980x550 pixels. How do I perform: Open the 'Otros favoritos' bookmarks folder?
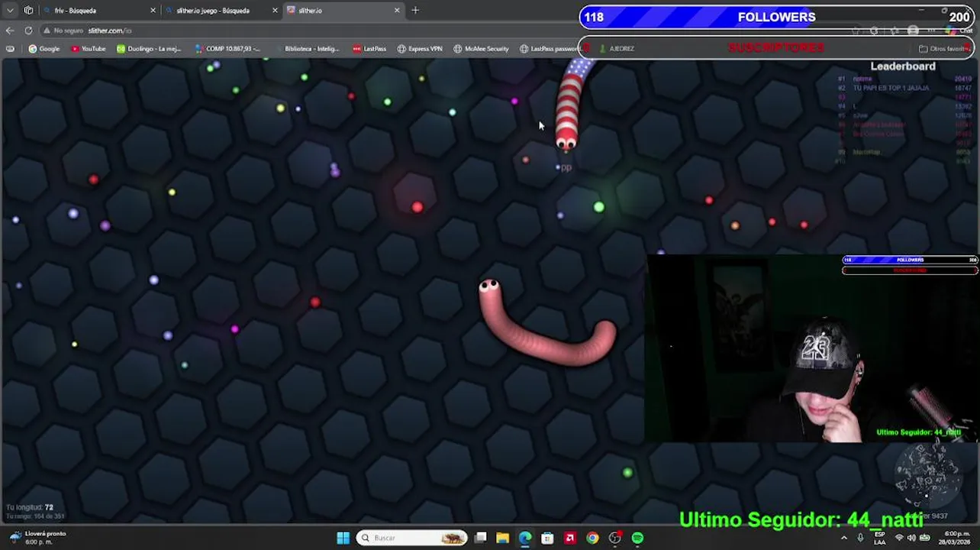(x=945, y=49)
